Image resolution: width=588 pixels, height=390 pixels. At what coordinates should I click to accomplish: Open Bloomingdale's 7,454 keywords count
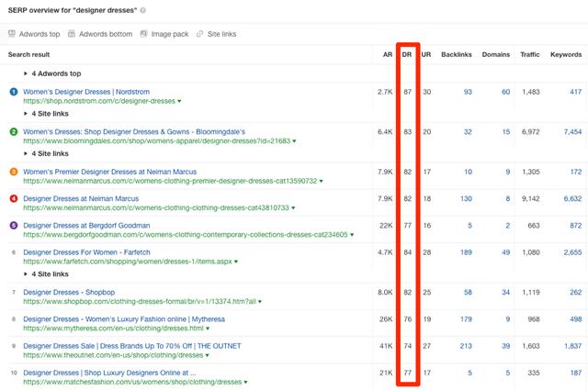tap(572, 132)
